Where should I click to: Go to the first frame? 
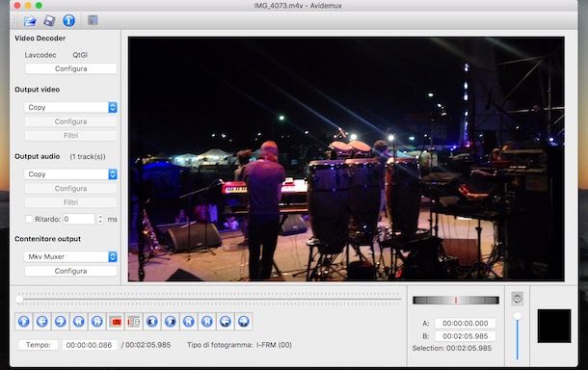[189, 322]
